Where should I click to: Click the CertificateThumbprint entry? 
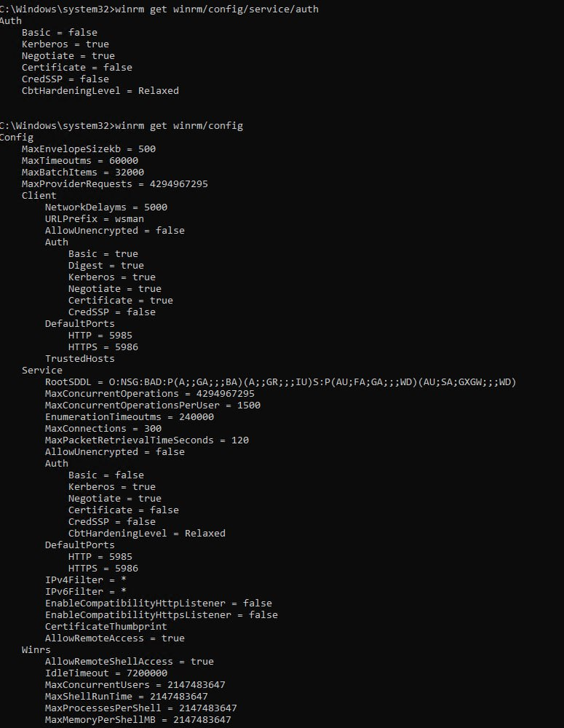[106, 626]
